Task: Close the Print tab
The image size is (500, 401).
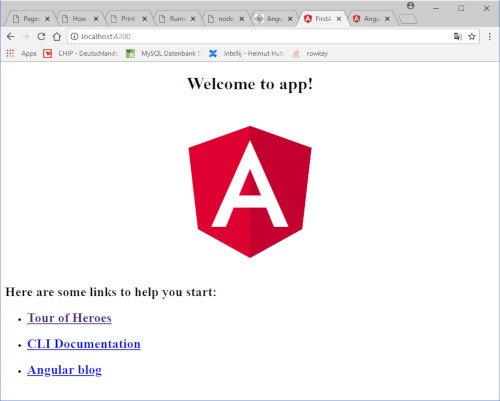Action: pos(145,19)
